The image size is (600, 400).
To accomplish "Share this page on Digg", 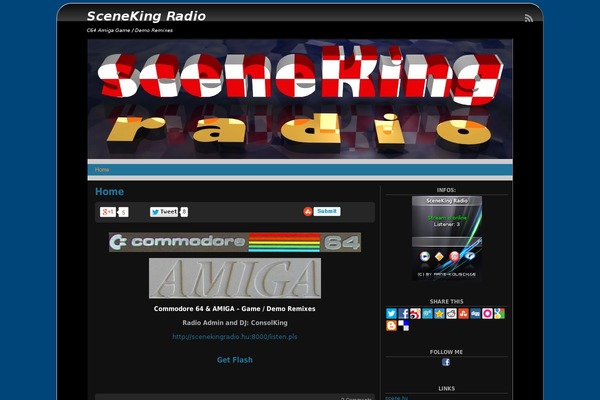I will pos(475,313).
